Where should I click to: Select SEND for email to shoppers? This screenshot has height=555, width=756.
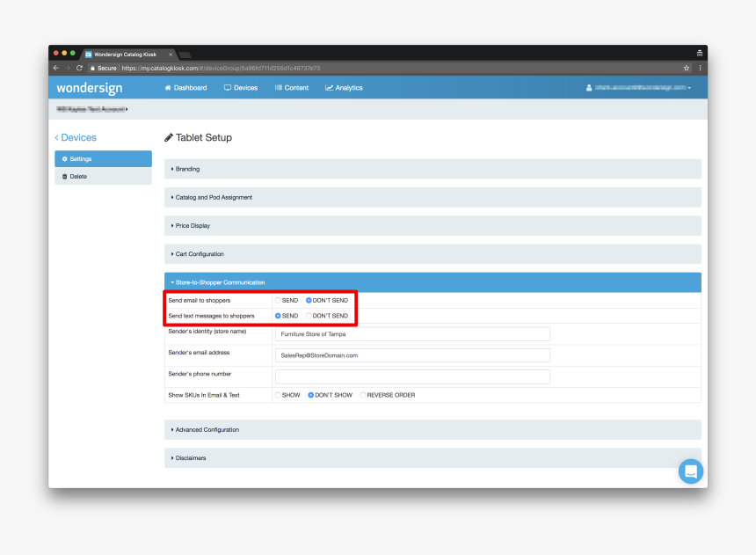[x=279, y=301]
